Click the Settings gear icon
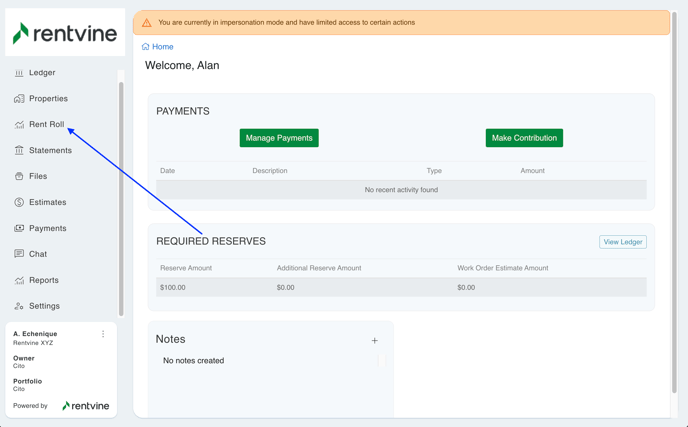The width and height of the screenshot is (688, 427). [19, 307]
